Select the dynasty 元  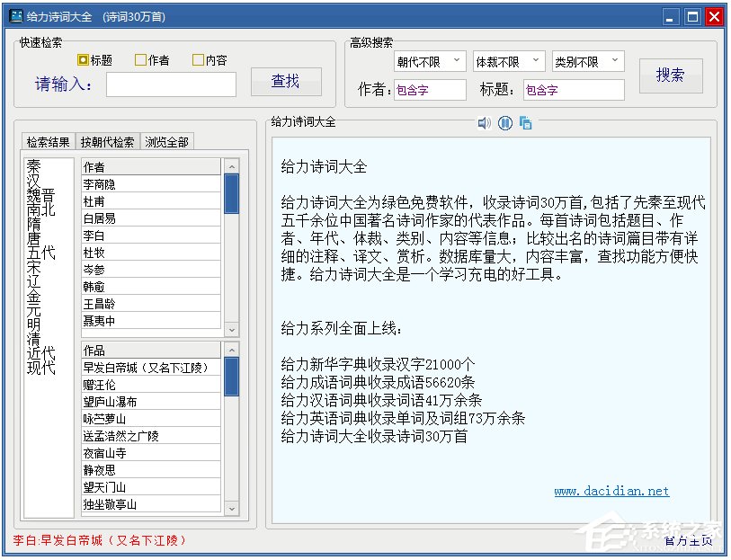pos(34,310)
